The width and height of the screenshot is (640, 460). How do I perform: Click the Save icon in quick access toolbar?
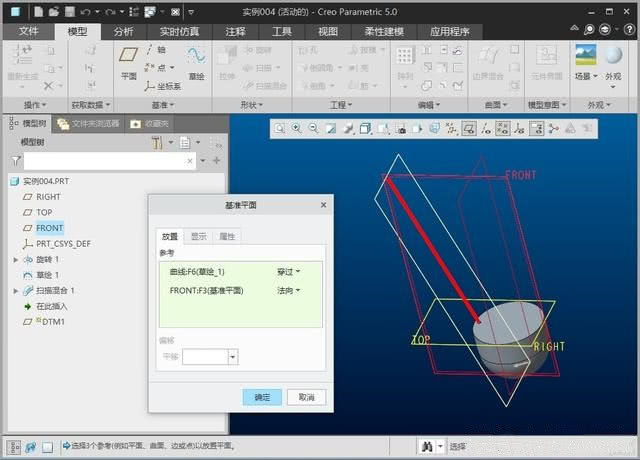[70, 12]
